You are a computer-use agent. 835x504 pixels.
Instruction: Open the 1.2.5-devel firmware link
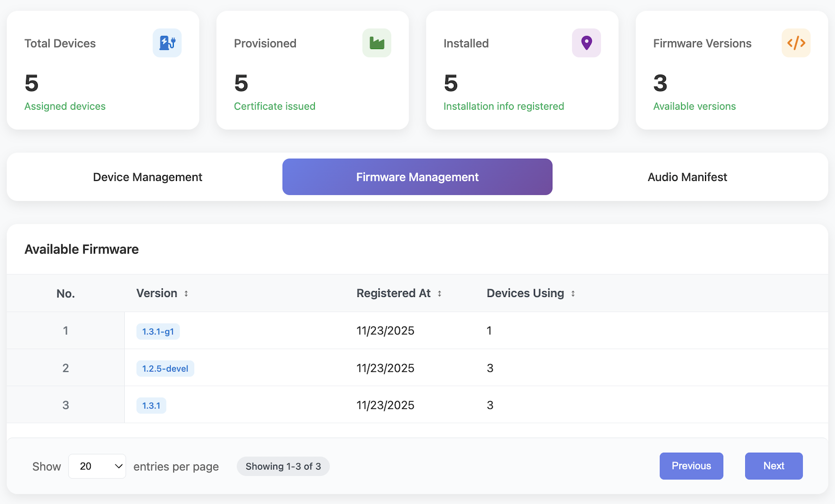coord(165,368)
